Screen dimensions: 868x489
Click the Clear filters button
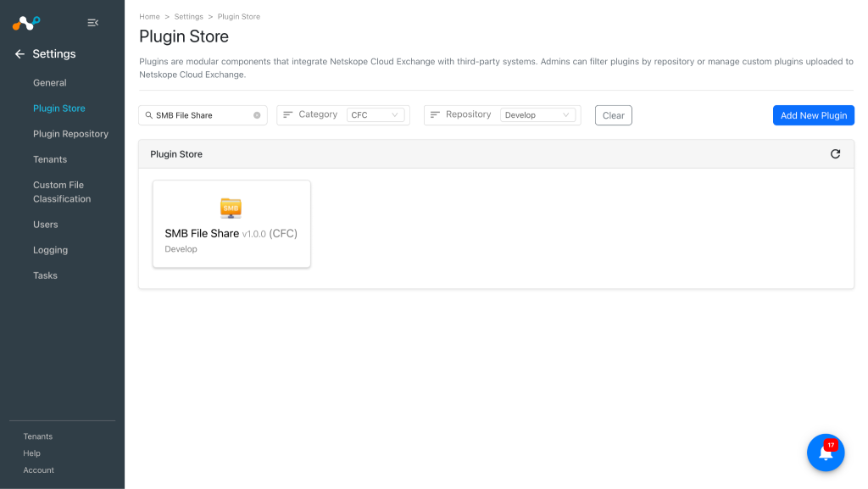pos(614,115)
